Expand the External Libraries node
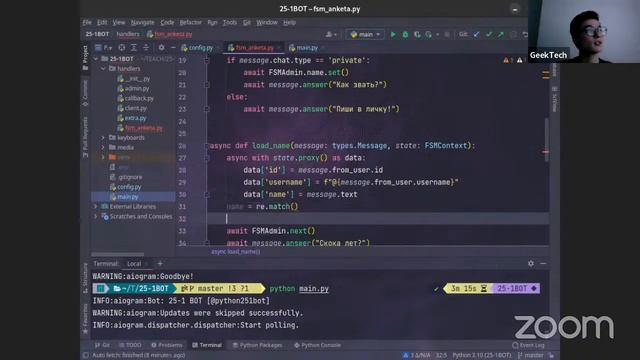The image size is (640, 360). [96, 207]
